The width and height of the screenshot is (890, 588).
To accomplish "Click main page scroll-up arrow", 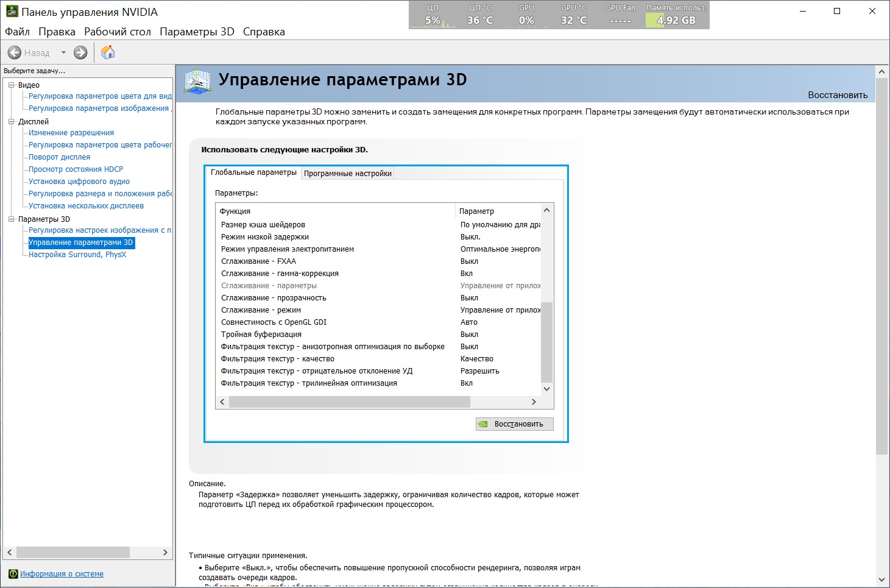I will 881,72.
